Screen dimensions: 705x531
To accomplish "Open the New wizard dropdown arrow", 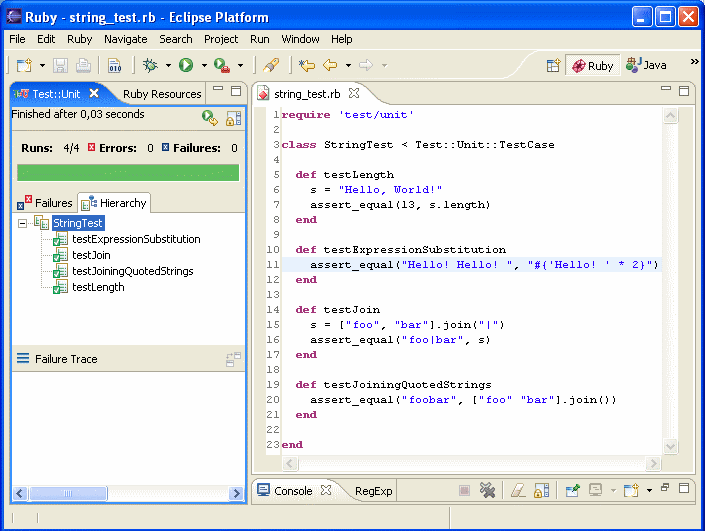I will pyautogui.click(x=42, y=66).
